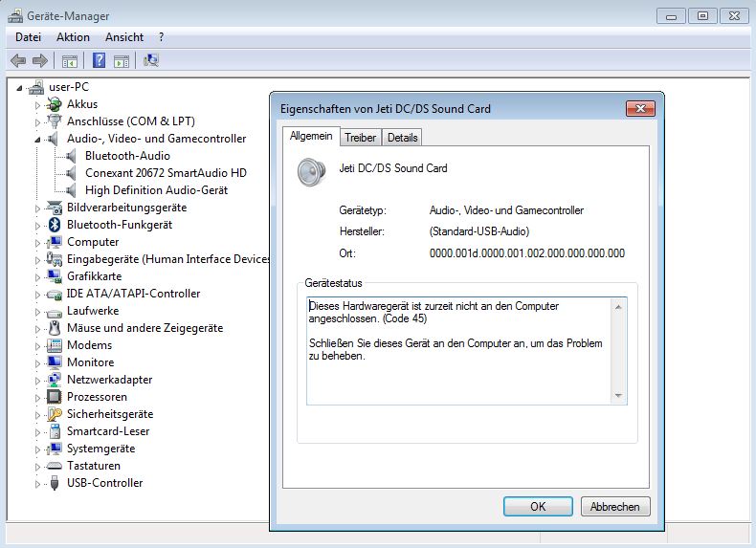Image resolution: width=756 pixels, height=548 pixels.
Task: Click the blue Help question mark icon
Action: coord(99,60)
